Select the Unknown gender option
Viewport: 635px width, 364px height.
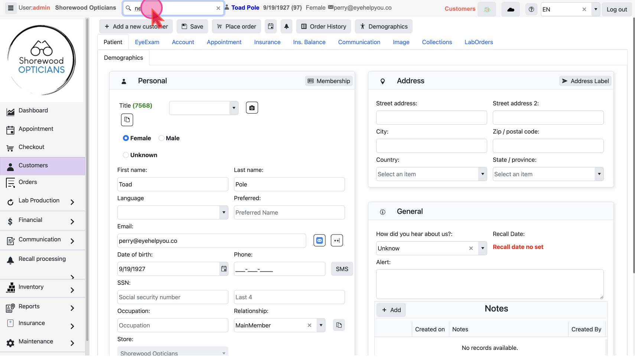pyautogui.click(x=126, y=155)
